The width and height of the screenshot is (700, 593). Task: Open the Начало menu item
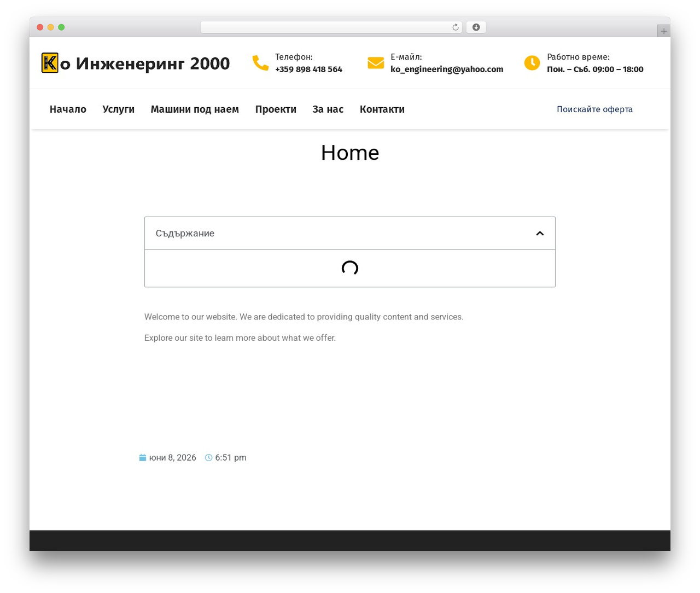68,109
